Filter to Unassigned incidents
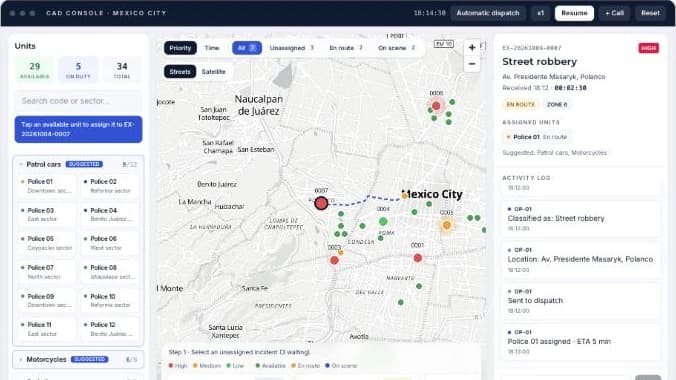The image size is (676, 380). point(292,48)
